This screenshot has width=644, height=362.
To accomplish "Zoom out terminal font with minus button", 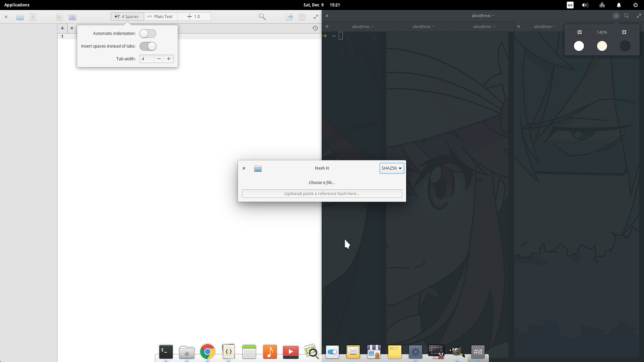I will [x=580, y=32].
